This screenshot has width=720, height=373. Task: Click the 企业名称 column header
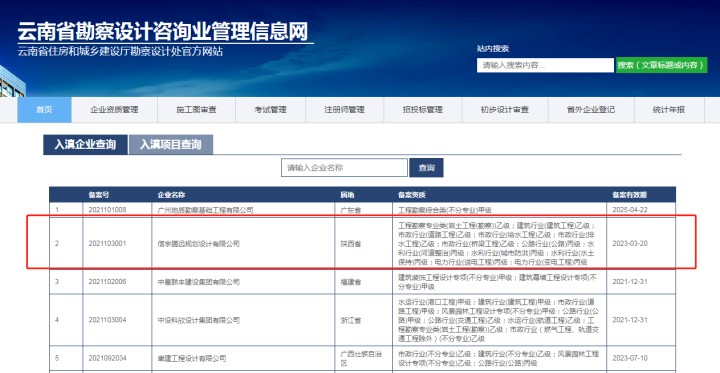click(171, 195)
